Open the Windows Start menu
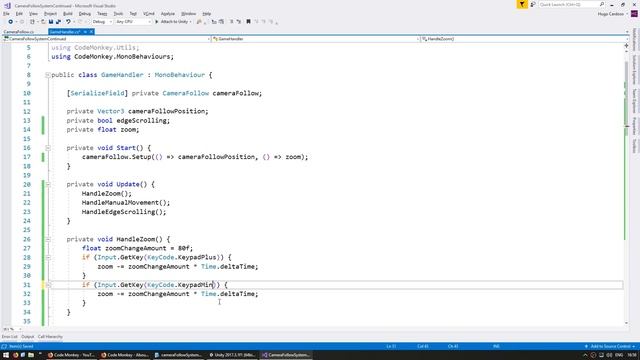Screen dimensions: 640x360 tap(5, 355)
